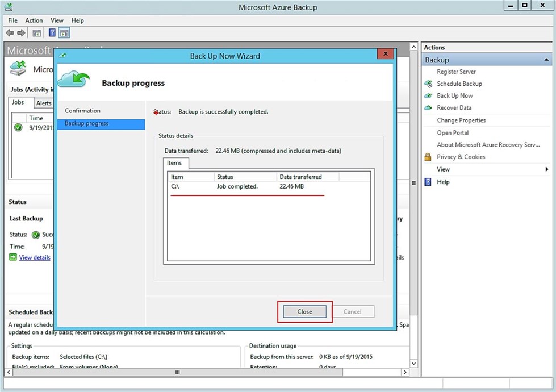Select the C:\ job completed row
This screenshot has height=392, width=556.
click(239, 186)
